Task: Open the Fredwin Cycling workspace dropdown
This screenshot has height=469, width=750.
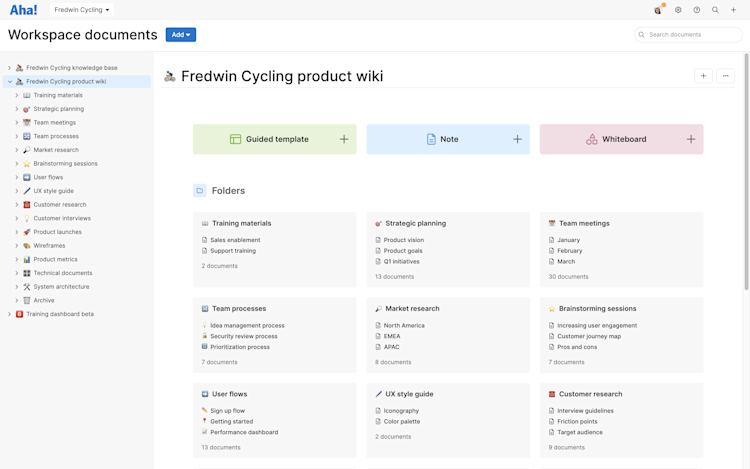Action: pos(82,10)
